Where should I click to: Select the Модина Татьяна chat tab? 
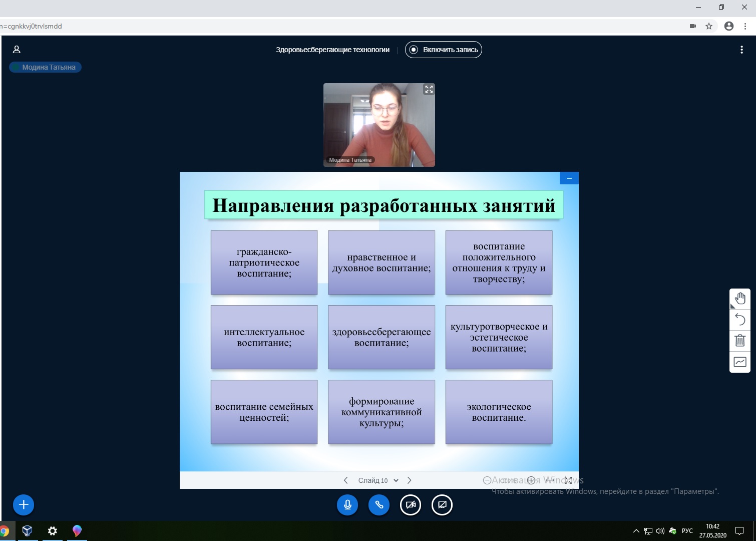pos(45,67)
